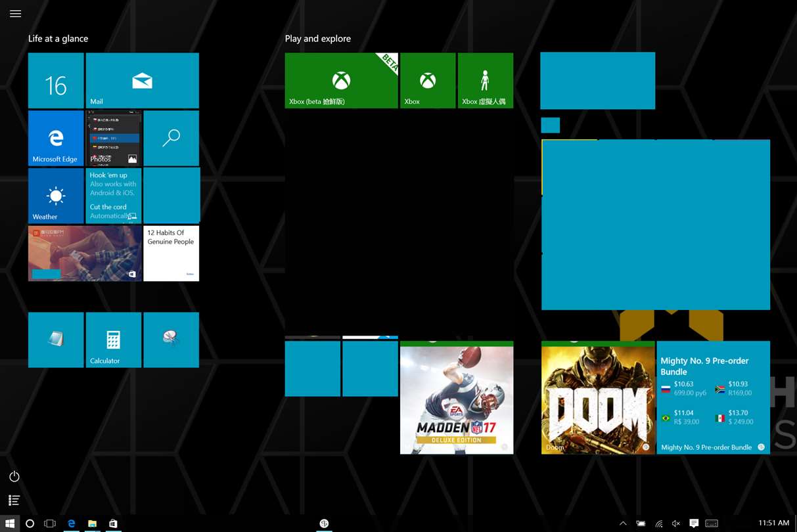Open Task View in the taskbar
Image resolution: width=797 pixels, height=532 pixels.
tap(49, 523)
